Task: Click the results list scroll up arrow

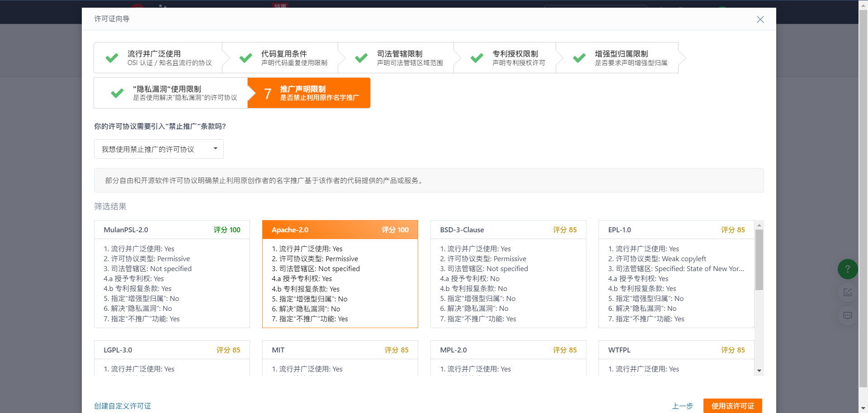Action: tap(759, 225)
